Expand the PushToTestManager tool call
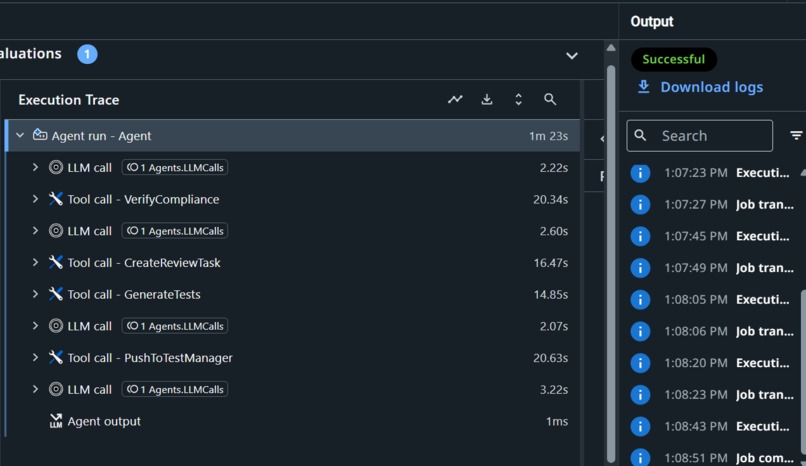Image resolution: width=806 pixels, height=466 pixels. pos(35,358)
